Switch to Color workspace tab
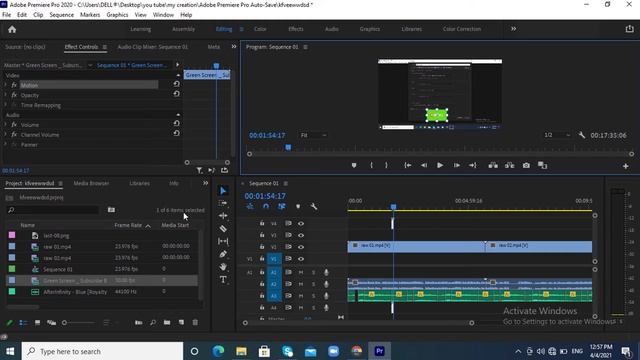This screenshot has width=640, height=360. [x=260, y=29]
